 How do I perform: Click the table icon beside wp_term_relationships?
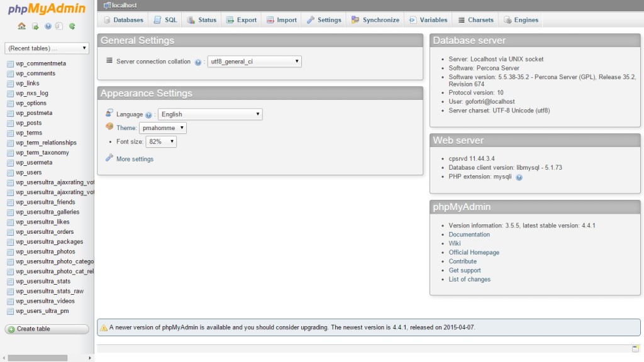(x=10, y=143)
